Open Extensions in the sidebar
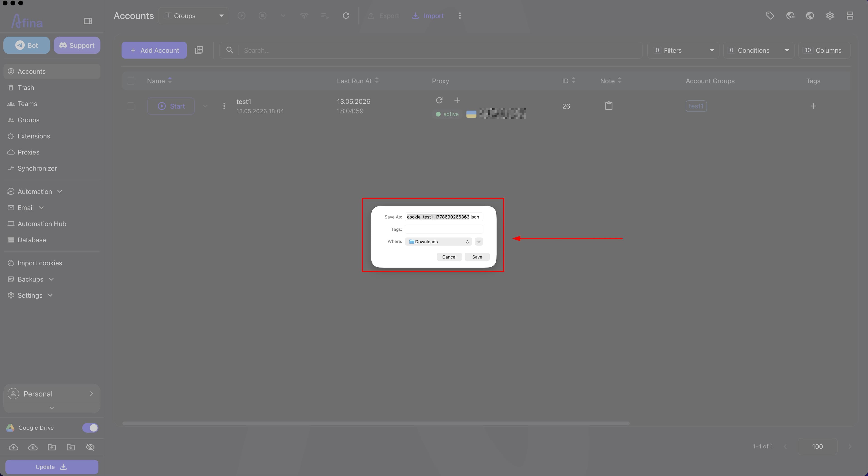The height and width of the screenshot is (476, 868). pyautogui.click(x=52, y=136)
